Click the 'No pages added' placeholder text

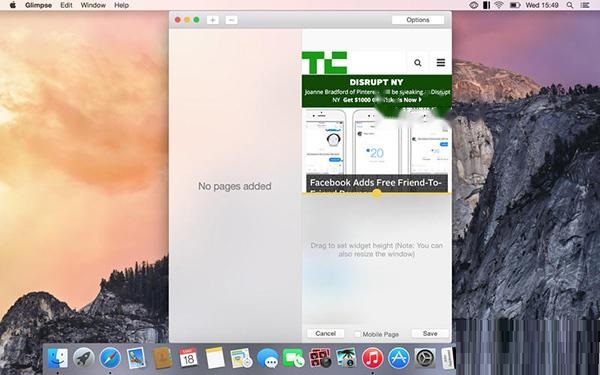[235, 186]
